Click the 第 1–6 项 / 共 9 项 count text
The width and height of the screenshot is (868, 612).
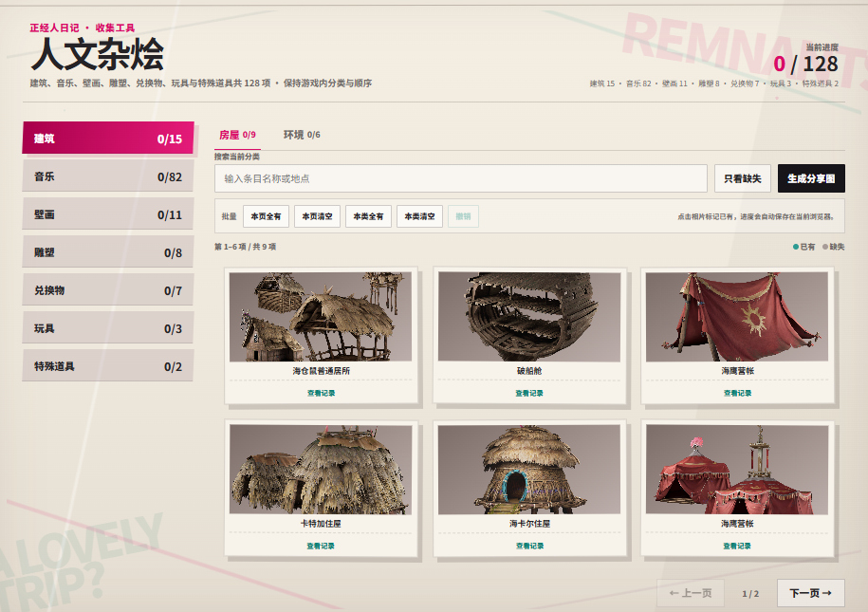tap(246, 247)
